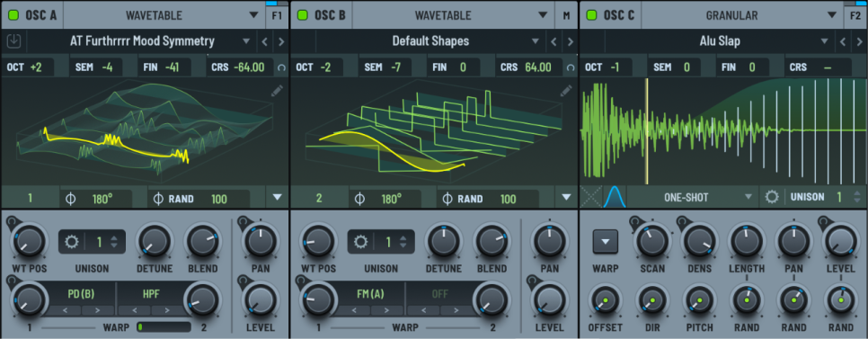Select next wavetable for OSC A

281,41
